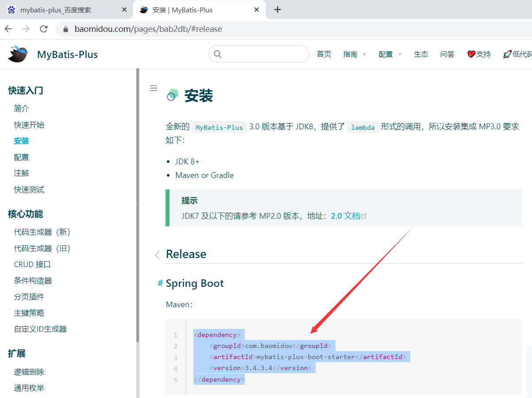The height and width of the screenshot is (398, 532).
Task: Close the mybatis-plus Baidu search tab
Action: coord(124,10)
